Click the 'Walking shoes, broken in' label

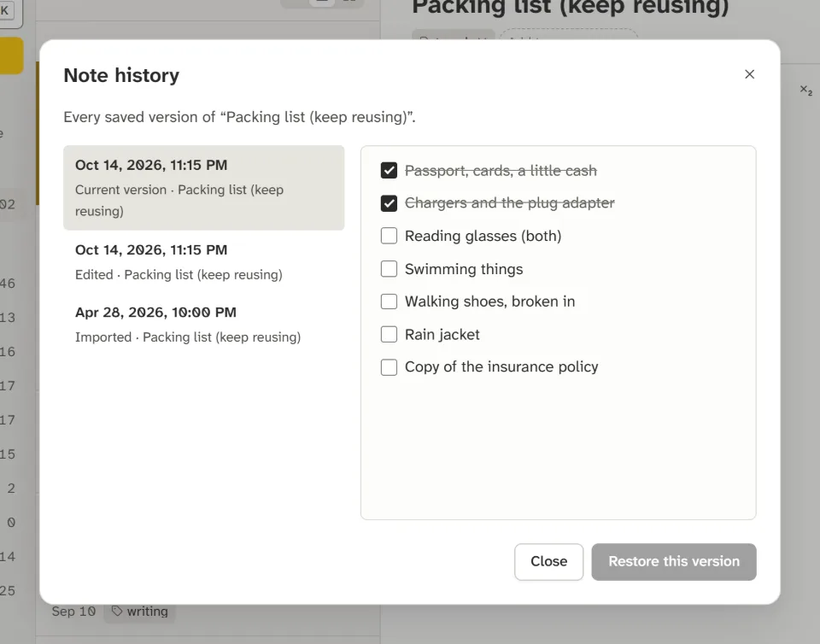(x=490, y=302)
